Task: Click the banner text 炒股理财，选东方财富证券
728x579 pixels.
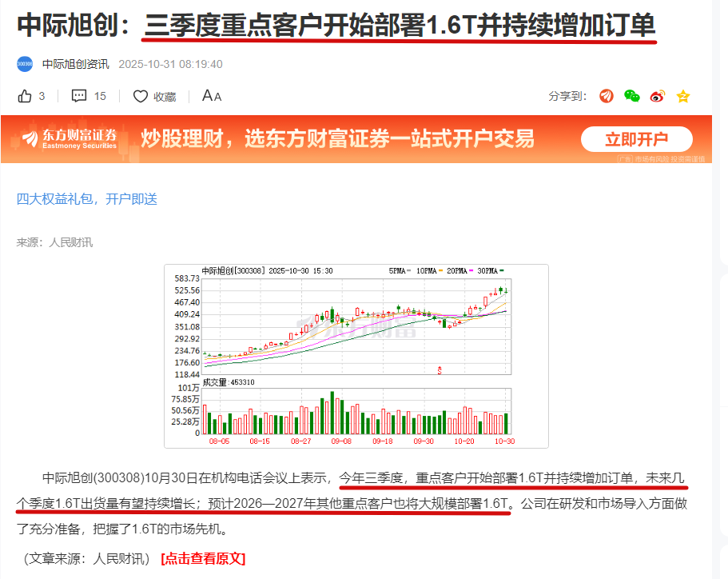Action: click(337, 138)
